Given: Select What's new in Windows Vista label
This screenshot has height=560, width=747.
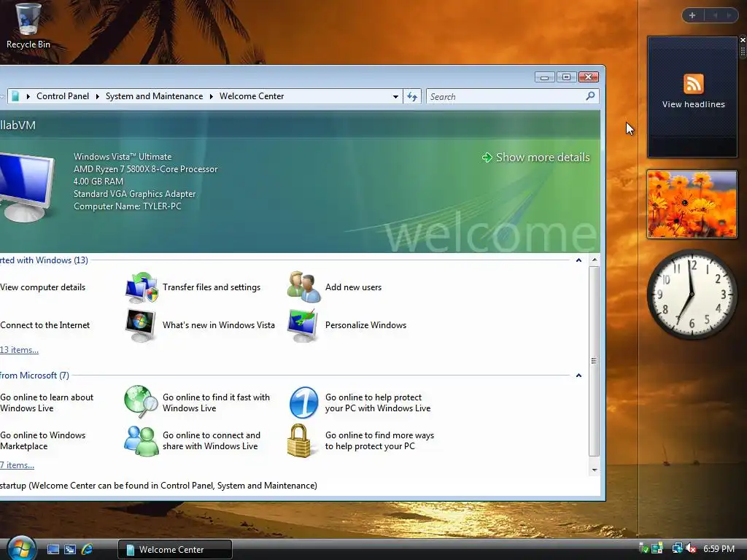Looking at the screenshot, I should 219,325.
